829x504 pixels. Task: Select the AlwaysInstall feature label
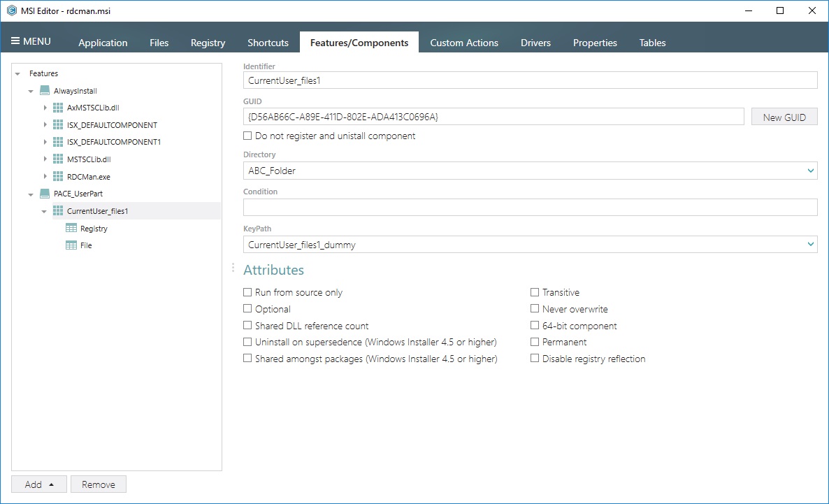pyautogui.click(x=75, y=91)
